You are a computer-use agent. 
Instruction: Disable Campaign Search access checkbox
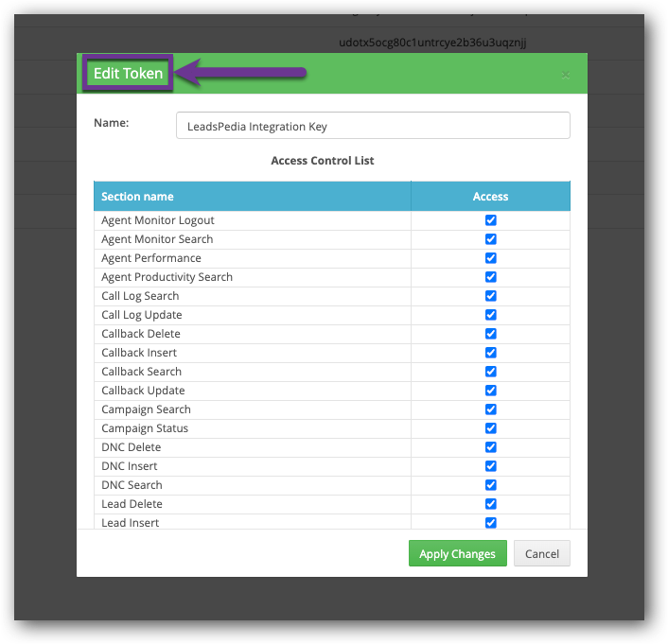coord(490,409)
